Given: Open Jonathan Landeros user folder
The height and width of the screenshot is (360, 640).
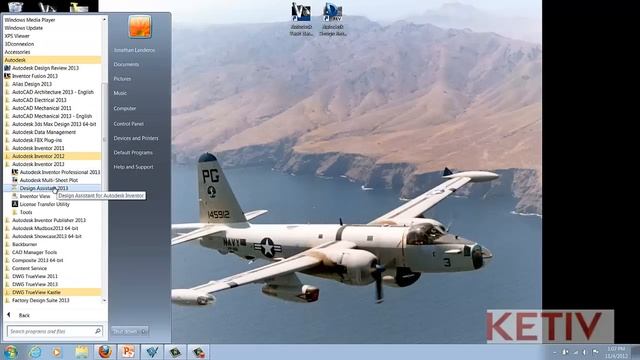Looking at the screenshot, I should [134, 50].
